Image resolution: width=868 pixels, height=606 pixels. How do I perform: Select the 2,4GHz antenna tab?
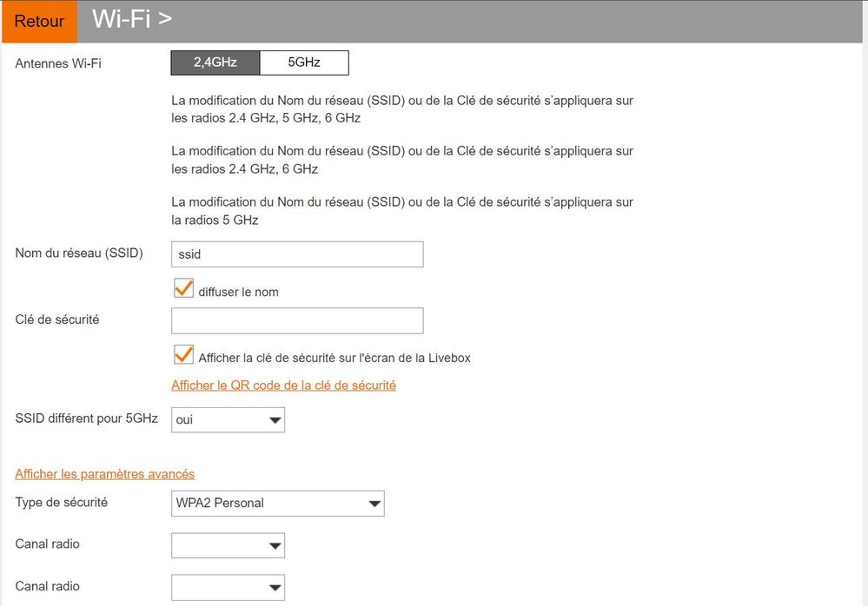215,63
